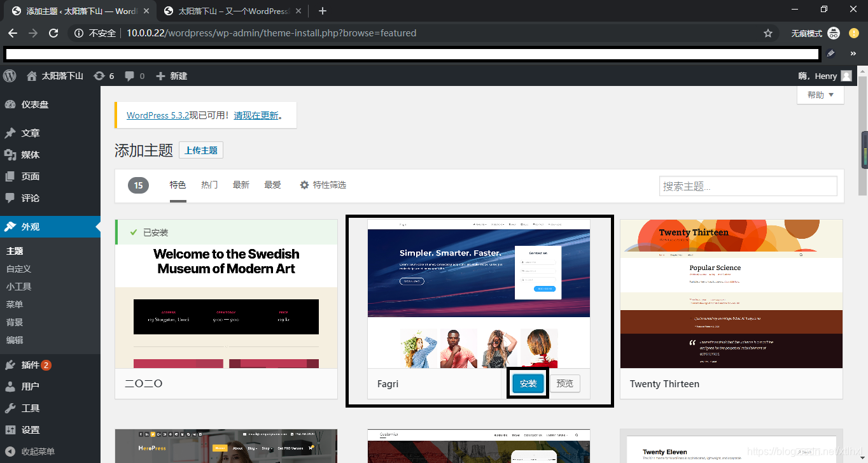Expand bookmarks overflow chevron
Screen dimensions: 868x463
pyautogui.click(x=853, y=53)
